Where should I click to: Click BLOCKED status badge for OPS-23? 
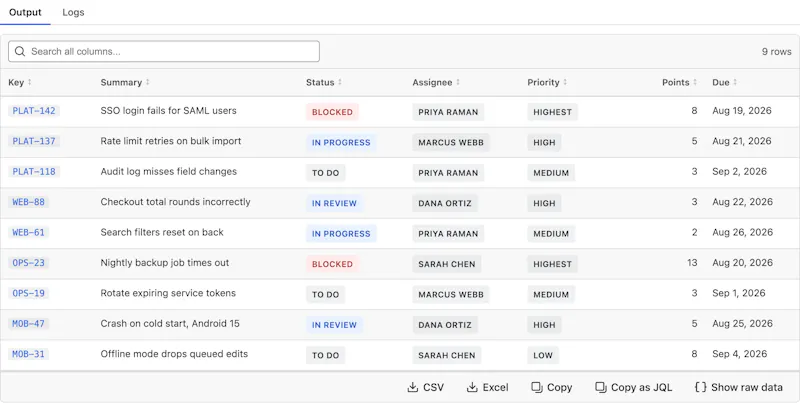(332, 264)
